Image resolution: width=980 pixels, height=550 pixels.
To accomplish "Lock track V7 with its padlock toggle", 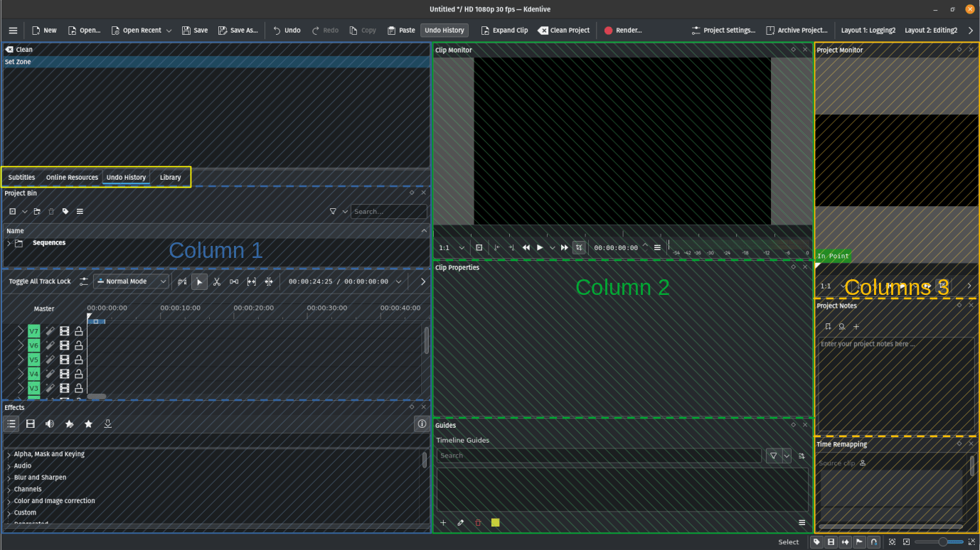I will click(x=78, y=330).
